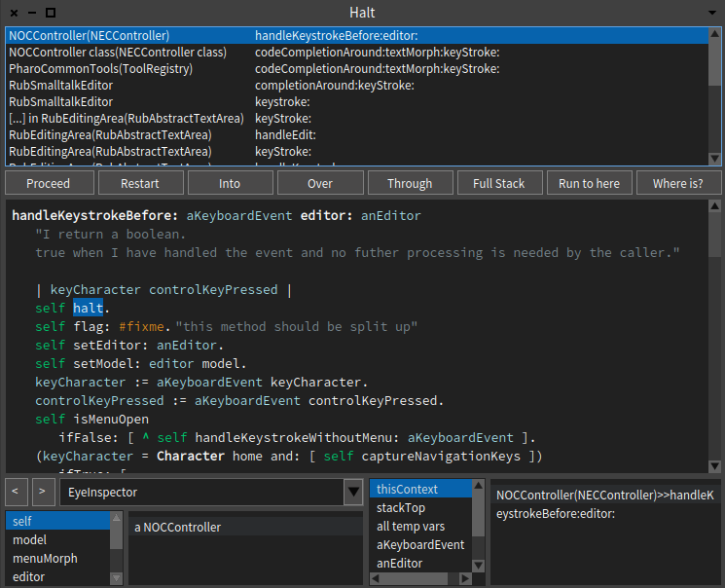Click the context value text pane
The width and height of the screenshot is (725, 588).
[x=605, y=532]
